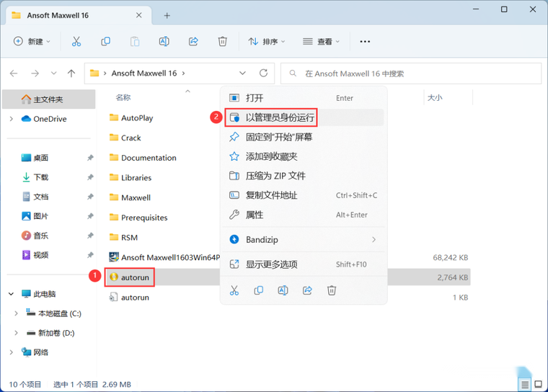Click the Cut icon in the top toolbar
Screen dimensions: 548x392
[76, 42]
